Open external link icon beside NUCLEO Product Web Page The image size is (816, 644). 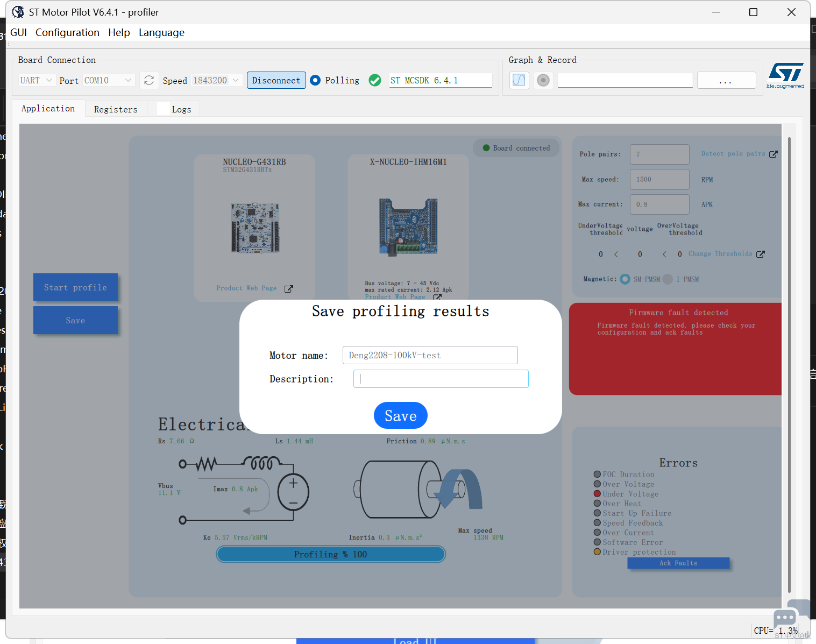click(289, 289)
